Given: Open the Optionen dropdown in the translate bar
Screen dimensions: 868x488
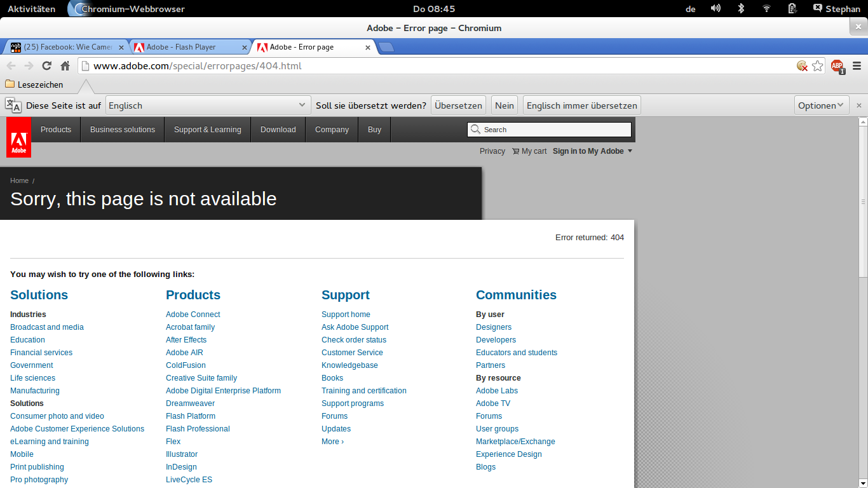Looking at the screenshot, I should point(821,105).
